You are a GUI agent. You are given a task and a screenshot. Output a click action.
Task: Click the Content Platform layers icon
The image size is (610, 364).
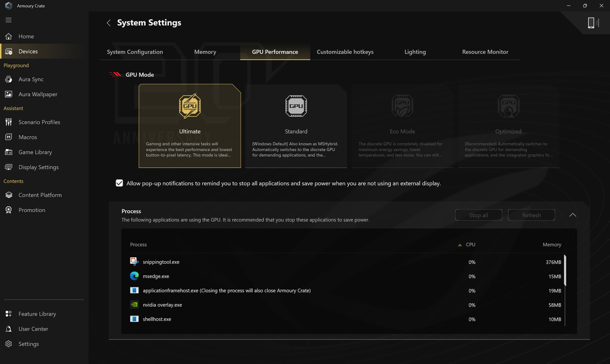pyautogui.click(x=9, y=195)
